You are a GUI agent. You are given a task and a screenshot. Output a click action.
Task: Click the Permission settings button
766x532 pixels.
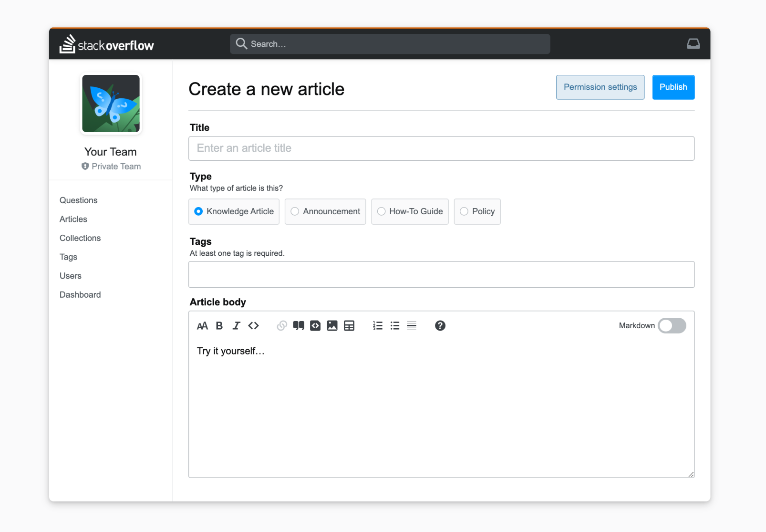(600, 87)
